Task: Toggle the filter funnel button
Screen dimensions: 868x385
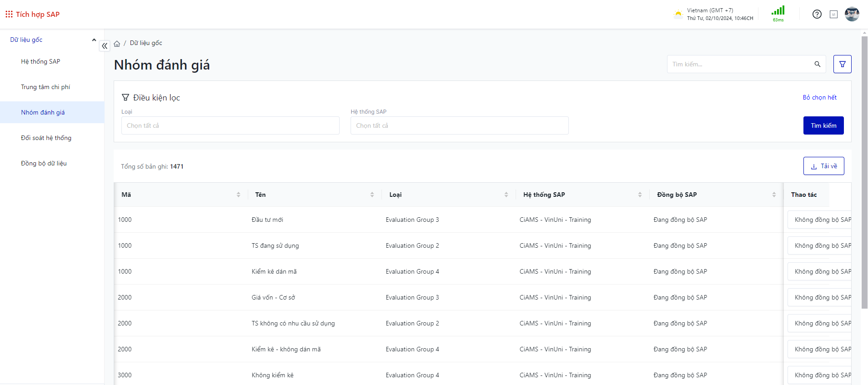Action: 842,64
